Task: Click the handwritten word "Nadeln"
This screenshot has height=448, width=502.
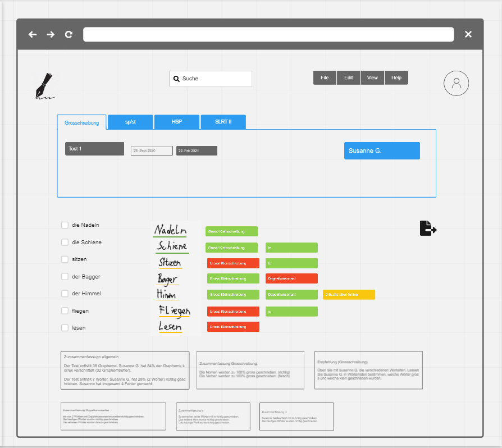Action: (x=170, y=230)
